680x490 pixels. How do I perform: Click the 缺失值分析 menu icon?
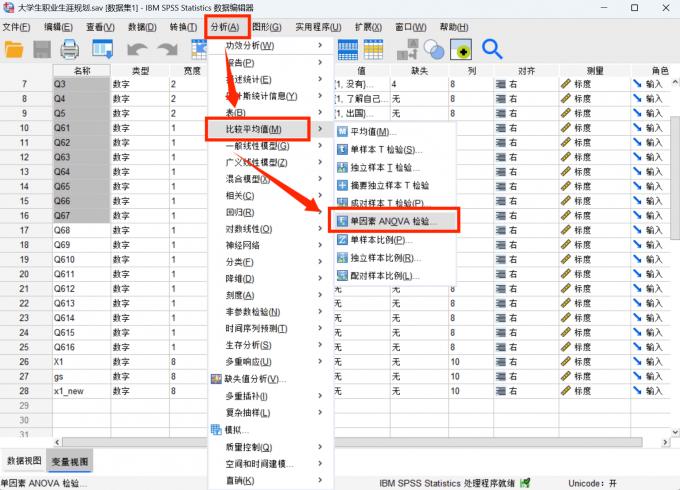(216, 379)
